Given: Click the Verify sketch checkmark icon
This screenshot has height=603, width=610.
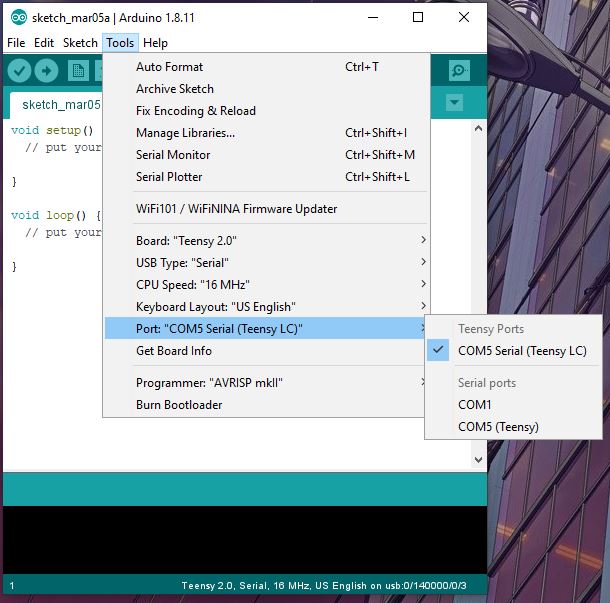Looking at the screenshot, I should (19, 70).
